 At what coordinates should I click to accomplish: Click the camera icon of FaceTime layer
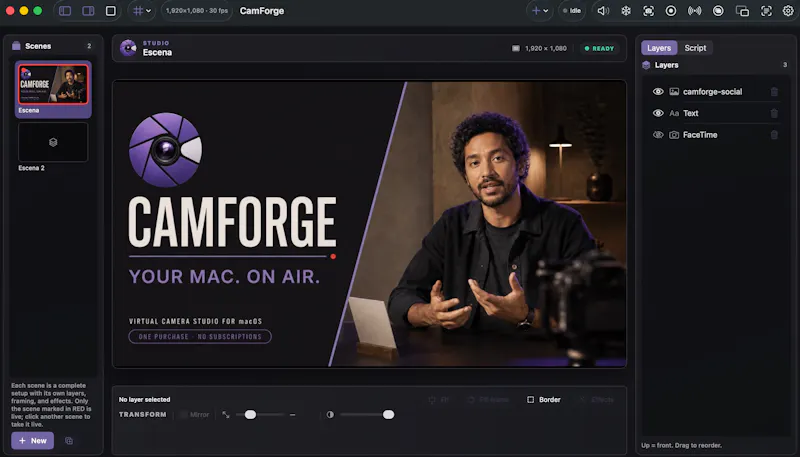tap(674, 135)
